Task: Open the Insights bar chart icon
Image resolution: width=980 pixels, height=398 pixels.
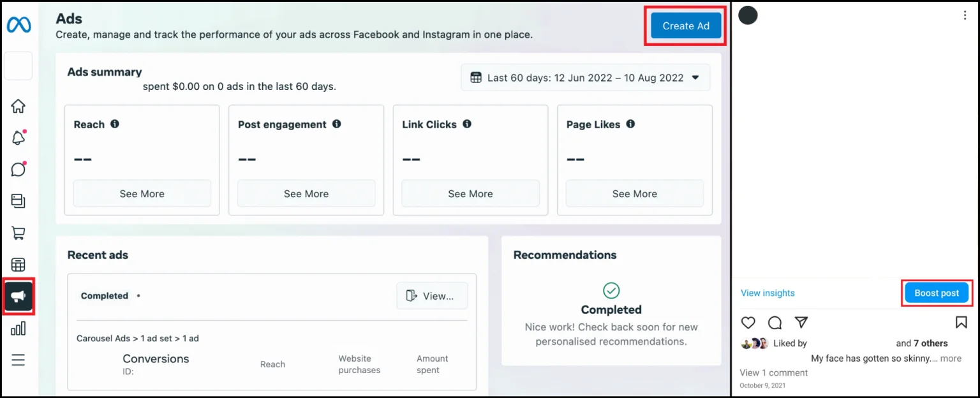Action: (19, 328)
